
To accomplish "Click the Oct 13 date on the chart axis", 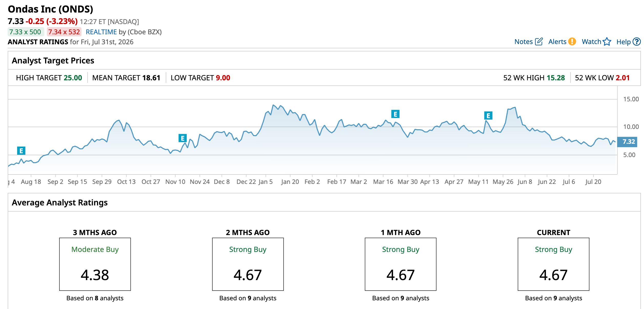I will point(126,182).
